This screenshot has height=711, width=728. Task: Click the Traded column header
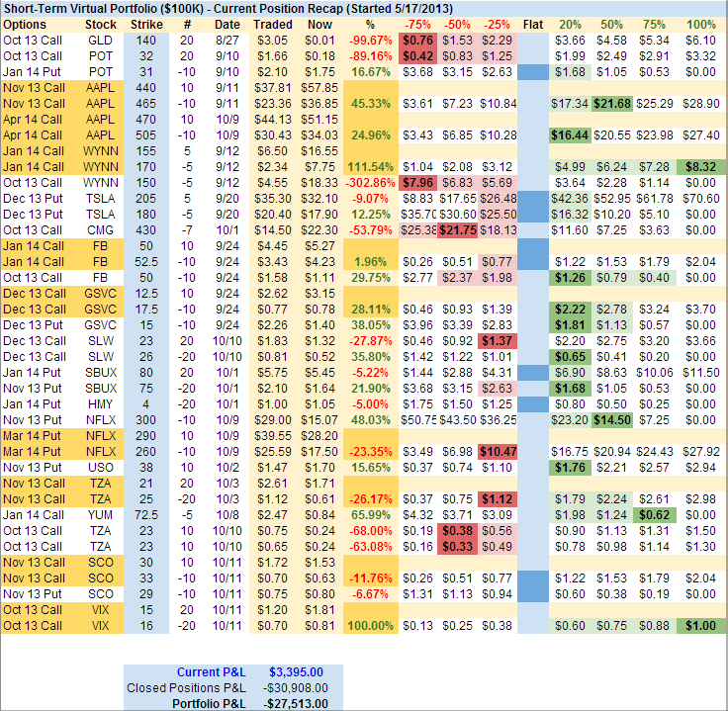point(272,23)
